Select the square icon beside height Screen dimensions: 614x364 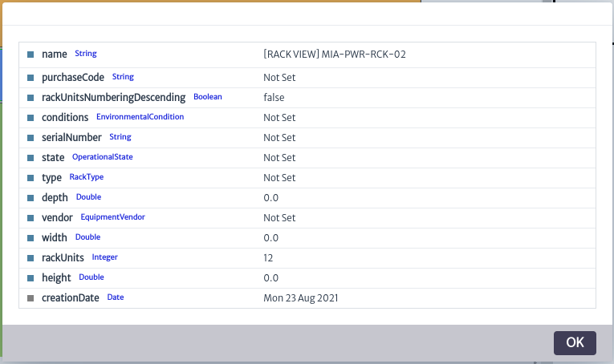click(30, 278)
